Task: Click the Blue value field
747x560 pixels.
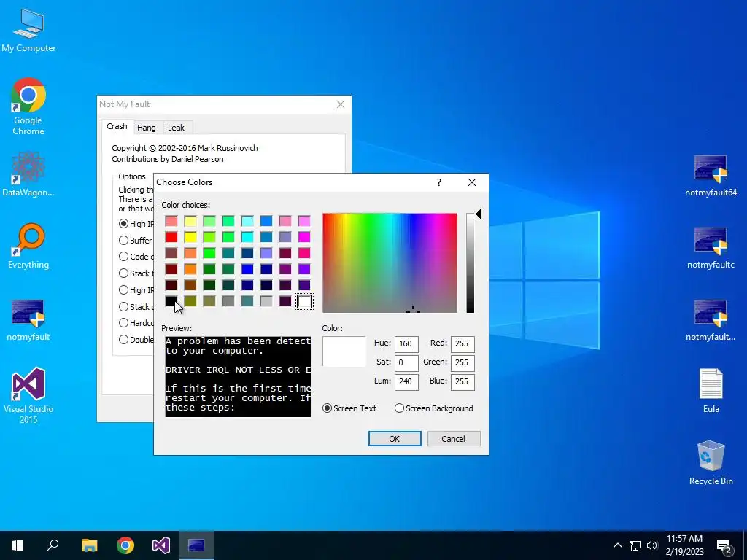Action: coord(462,381)
